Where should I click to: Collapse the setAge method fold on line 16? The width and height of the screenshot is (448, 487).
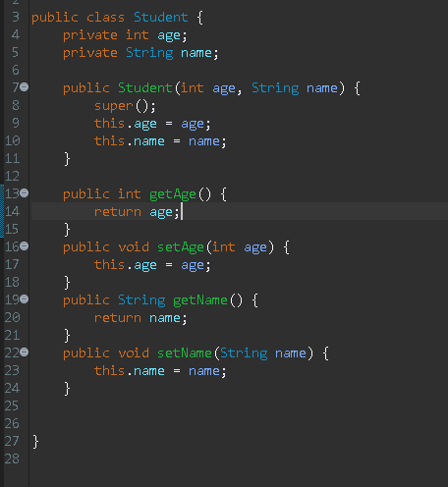[x=25, y=246]
